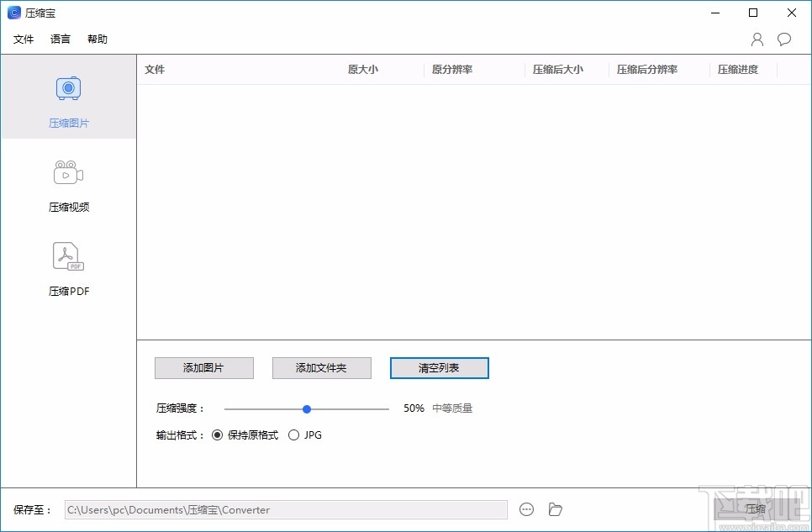Start compression with the 压缩 button
Image resolution: width=812 pixels, height=532 pixels.
755,508
